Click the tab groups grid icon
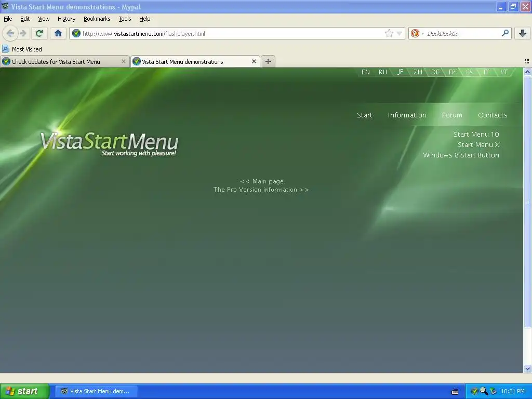Viewport: 532px width, 399px height. [x=527, y=61]
